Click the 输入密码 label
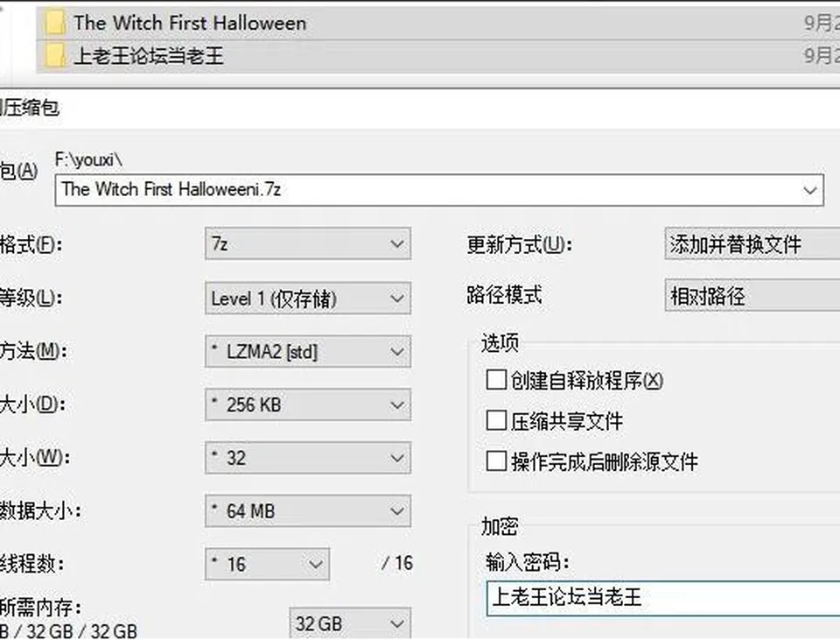 coord(527,562)
